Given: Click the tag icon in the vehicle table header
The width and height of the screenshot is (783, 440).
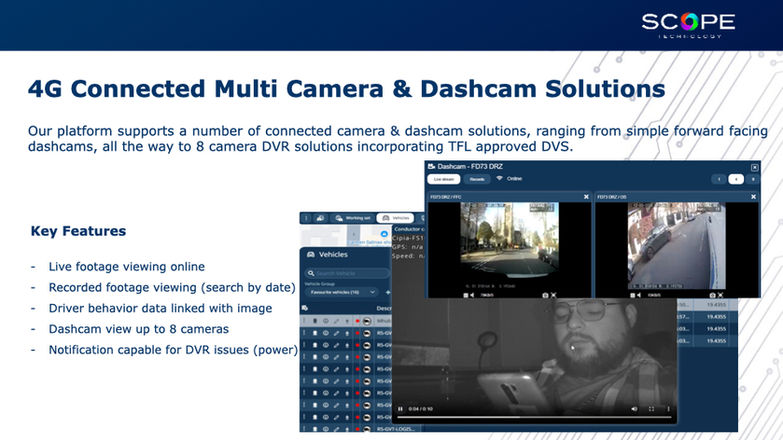Looking at the screenshot, I should click(x=305, y=308).
